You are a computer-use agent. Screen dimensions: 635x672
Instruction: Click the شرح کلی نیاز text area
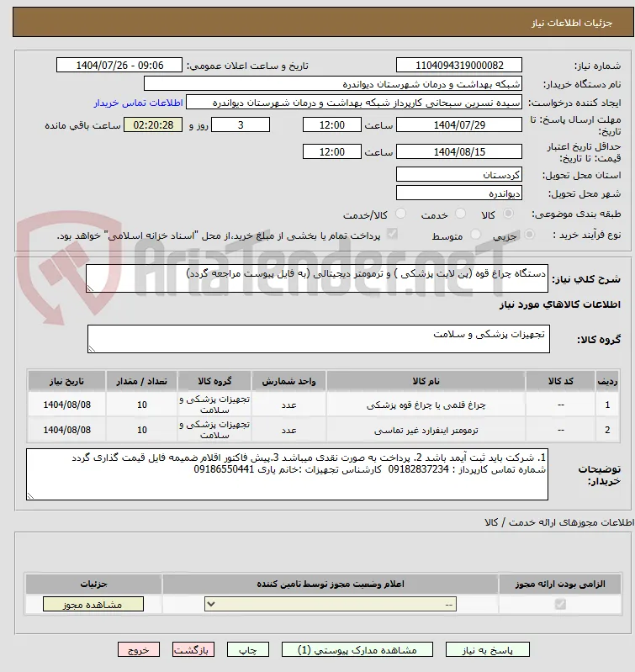click(317, 278)
